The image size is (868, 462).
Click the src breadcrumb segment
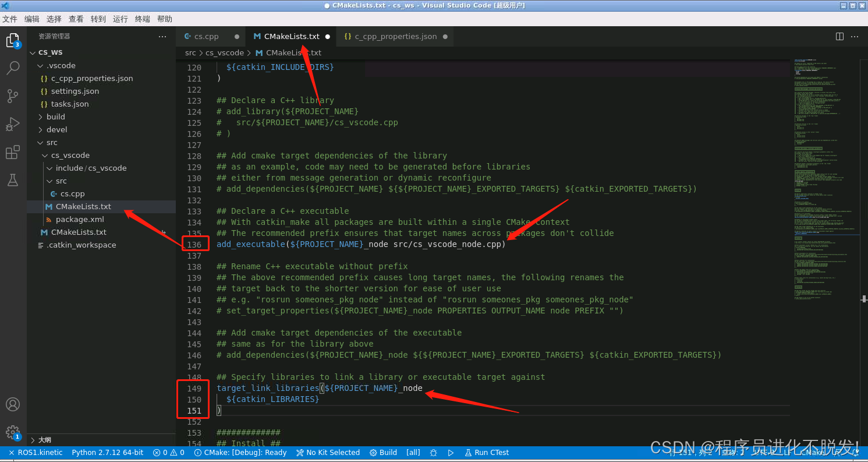(190, 52)
